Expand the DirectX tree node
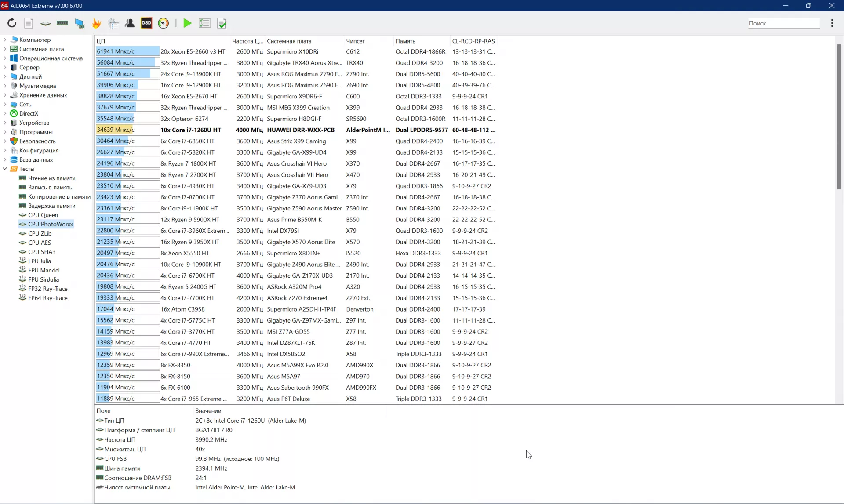844x504 pixels. [x=5, y=113]
